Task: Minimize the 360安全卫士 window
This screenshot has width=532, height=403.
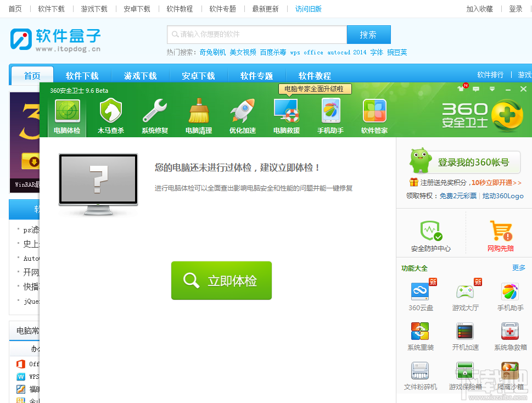Action: tap(508, 89)
